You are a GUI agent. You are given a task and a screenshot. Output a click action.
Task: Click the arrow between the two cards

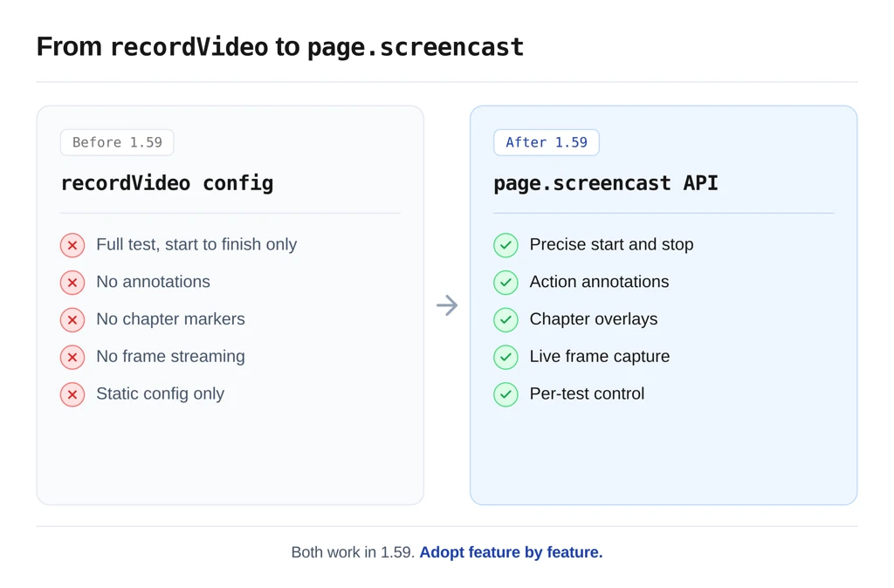click(447, 305)
